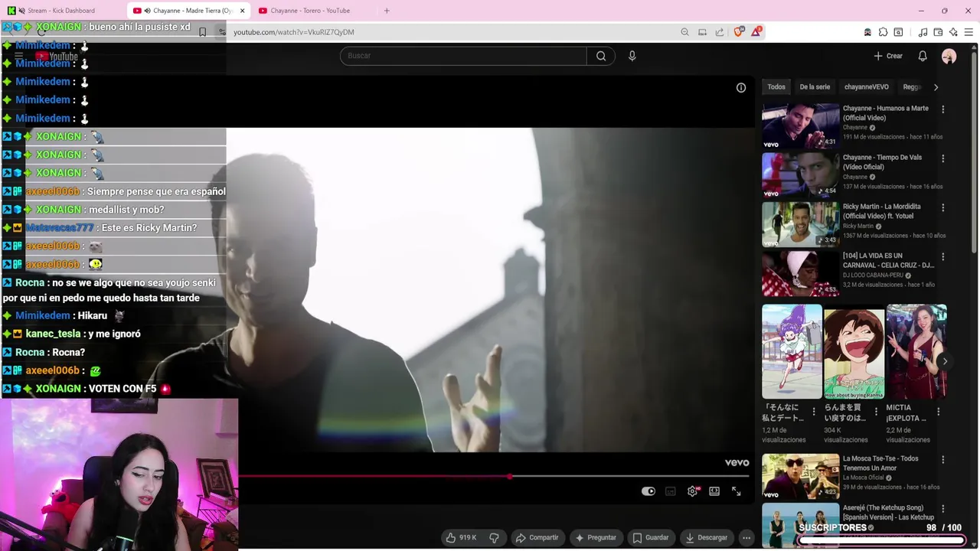Save video with Guardar button

[x=650, y=537]
